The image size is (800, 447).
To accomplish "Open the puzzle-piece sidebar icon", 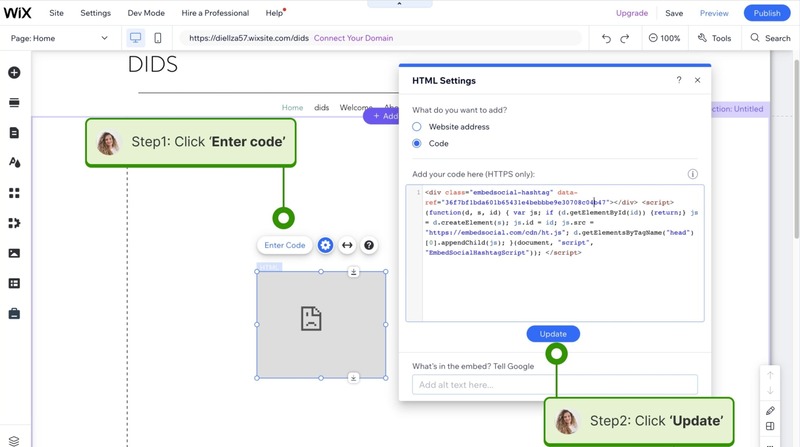I will [x=14, y=223].
